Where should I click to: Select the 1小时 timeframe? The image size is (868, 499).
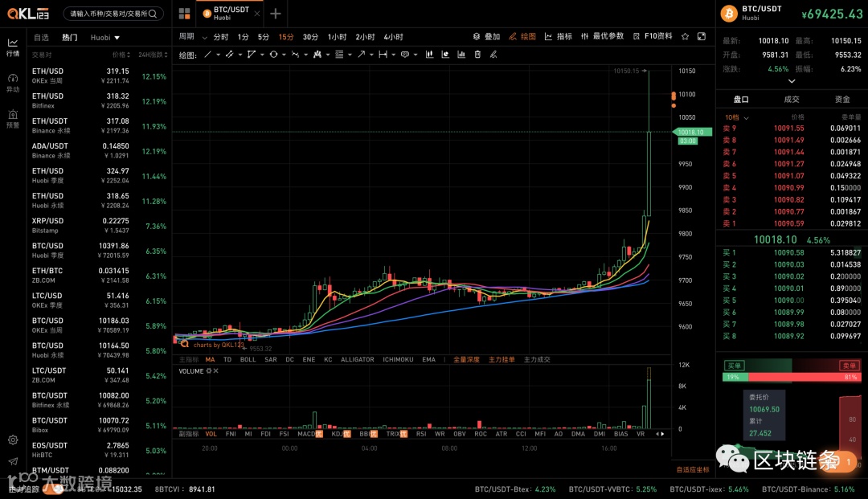pos(337,37)
